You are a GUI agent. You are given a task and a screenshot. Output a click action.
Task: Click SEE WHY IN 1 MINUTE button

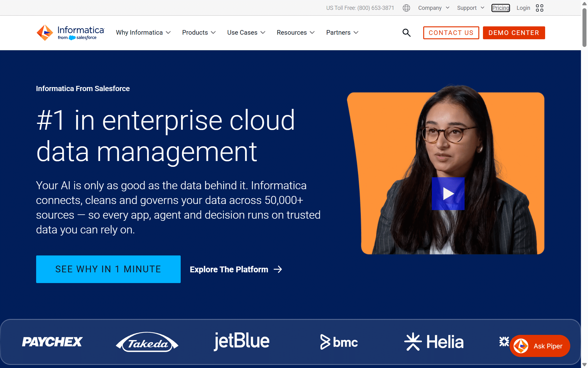tap(108, 269)
